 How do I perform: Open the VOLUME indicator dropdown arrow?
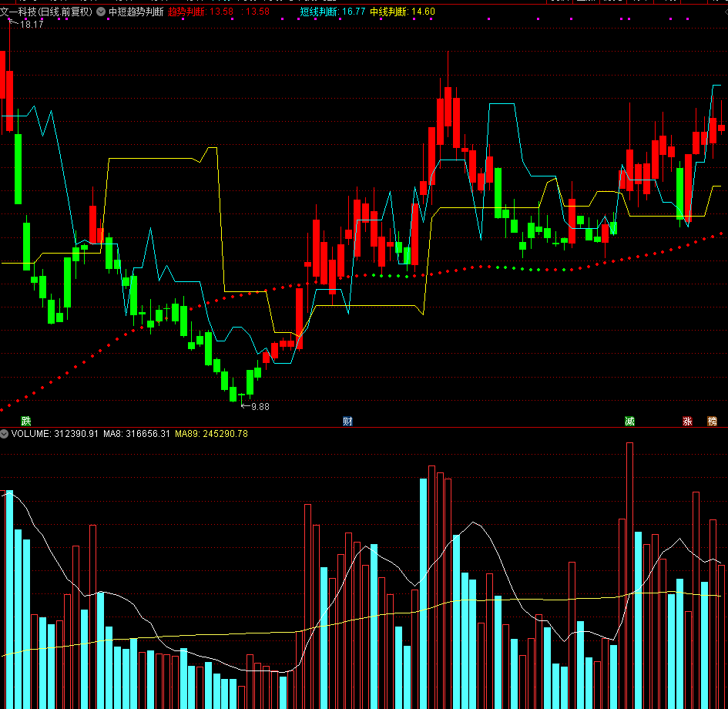click(4, 434)
